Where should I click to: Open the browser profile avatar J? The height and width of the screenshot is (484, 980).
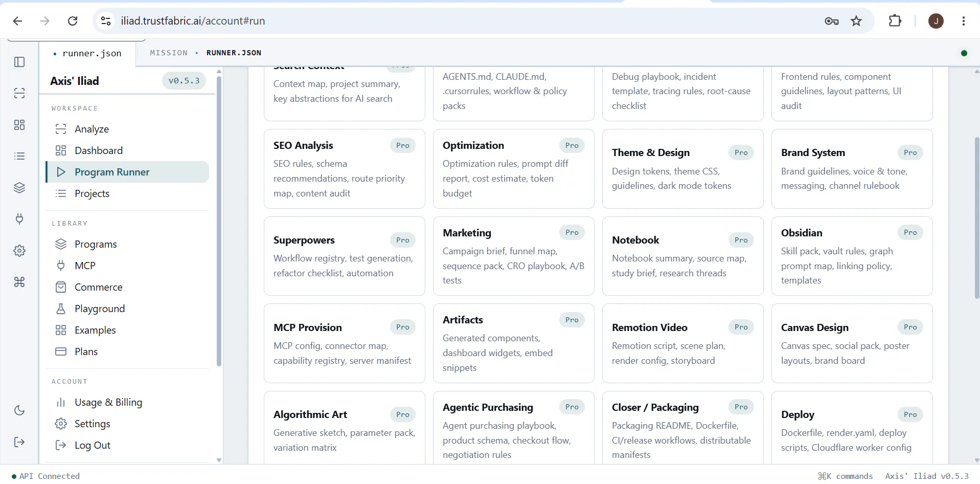coord(936,21)
